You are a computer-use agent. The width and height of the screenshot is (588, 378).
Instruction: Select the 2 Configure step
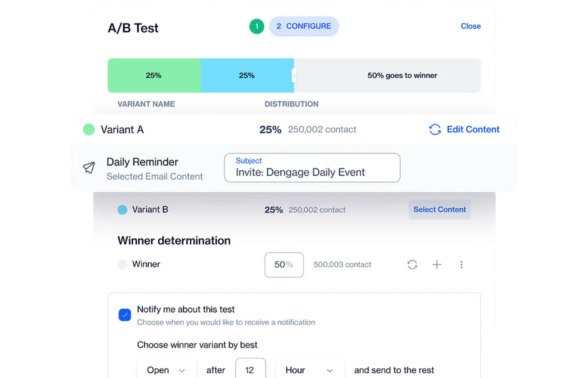pyautogui.click(x=304, y=26)
